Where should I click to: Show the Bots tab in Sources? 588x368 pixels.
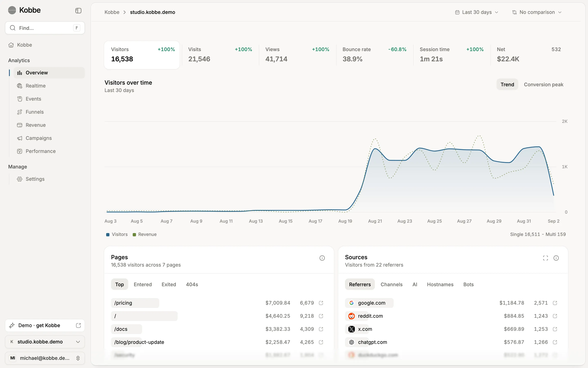[468, 284]
